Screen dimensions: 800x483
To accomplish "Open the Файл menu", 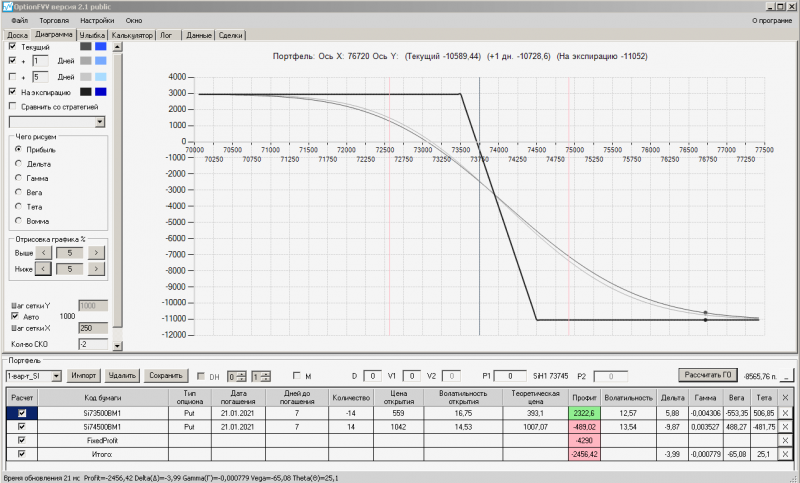I will coord(19,20).
